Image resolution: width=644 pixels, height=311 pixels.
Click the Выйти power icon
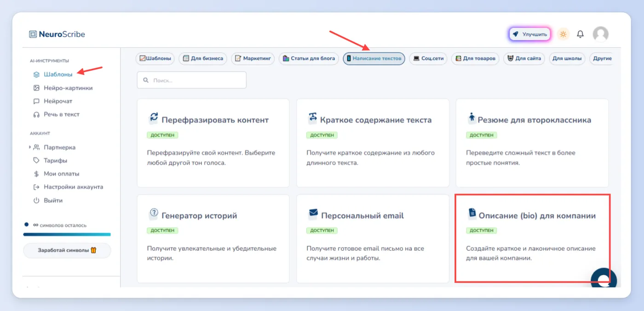[36, 201]
